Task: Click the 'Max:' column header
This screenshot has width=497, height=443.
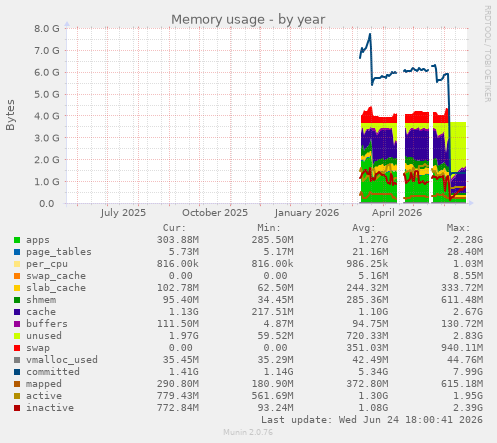Action: 458,228
